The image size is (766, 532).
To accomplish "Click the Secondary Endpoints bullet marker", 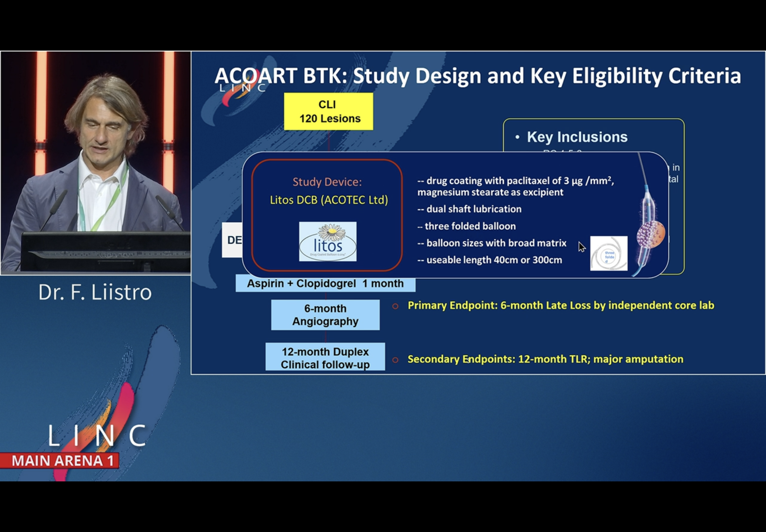I will click(x=395, y=360).
